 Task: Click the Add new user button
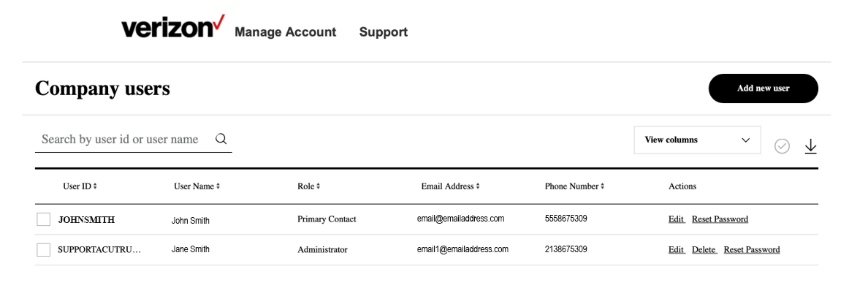[764, 88]
